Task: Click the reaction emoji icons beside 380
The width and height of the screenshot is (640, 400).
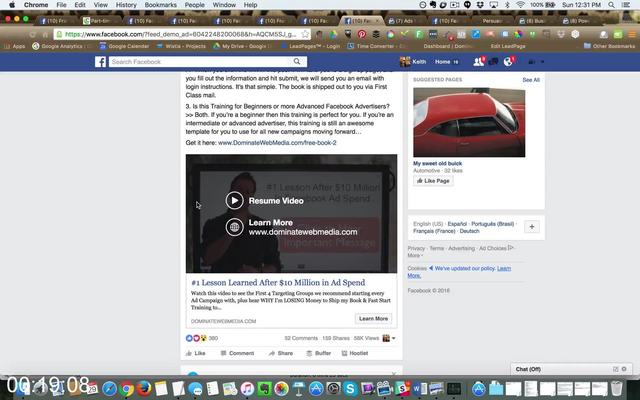Action: (196, 338)
